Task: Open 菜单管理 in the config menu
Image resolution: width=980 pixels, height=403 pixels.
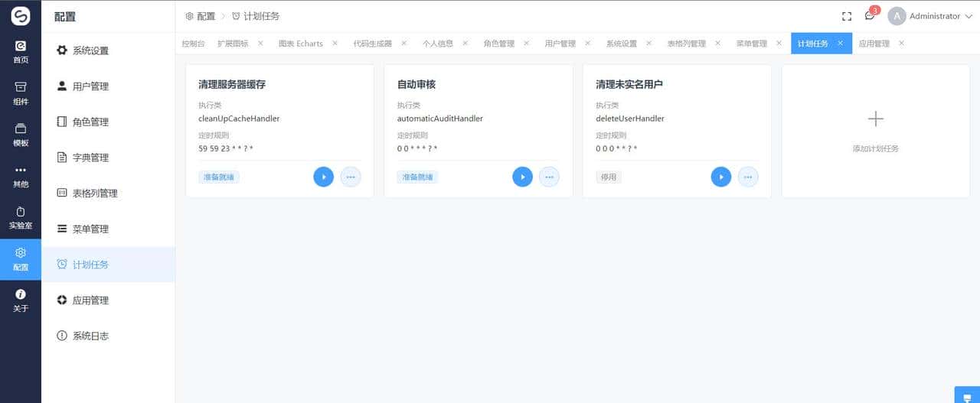Action: 108,229
